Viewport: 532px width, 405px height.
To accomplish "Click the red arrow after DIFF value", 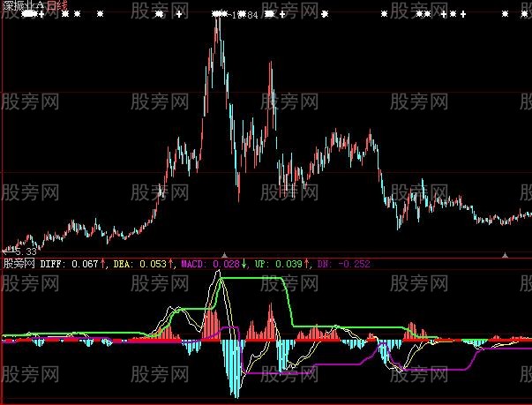I will [x=104, y=263].
